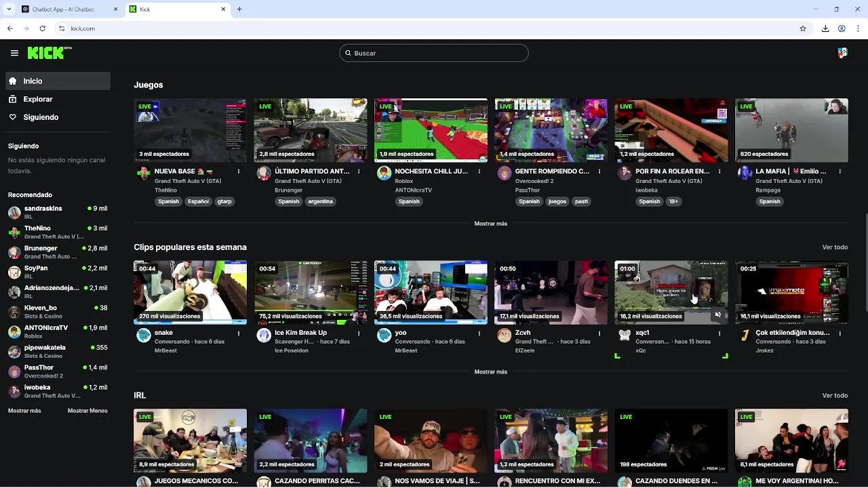Open NOCHESITA CHILL Roblox stream thumbnail
This screenshot has width=868, height=488.
point(431,130)
